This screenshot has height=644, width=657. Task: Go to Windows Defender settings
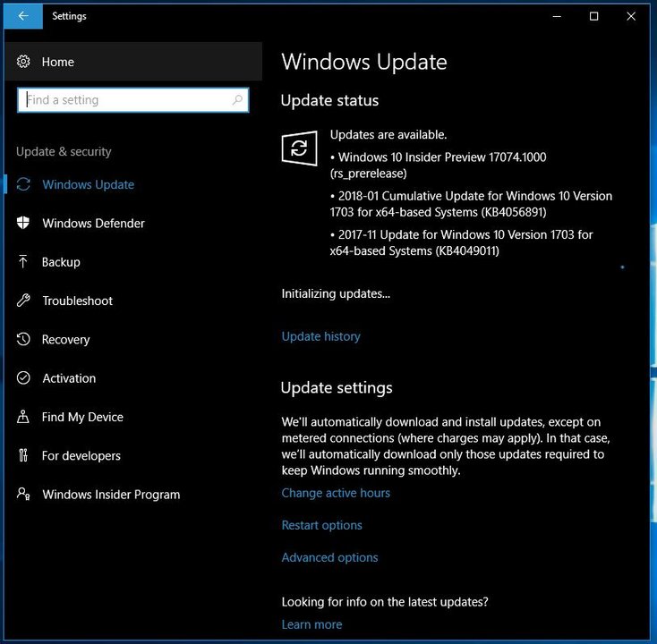[x=133, y=223]
